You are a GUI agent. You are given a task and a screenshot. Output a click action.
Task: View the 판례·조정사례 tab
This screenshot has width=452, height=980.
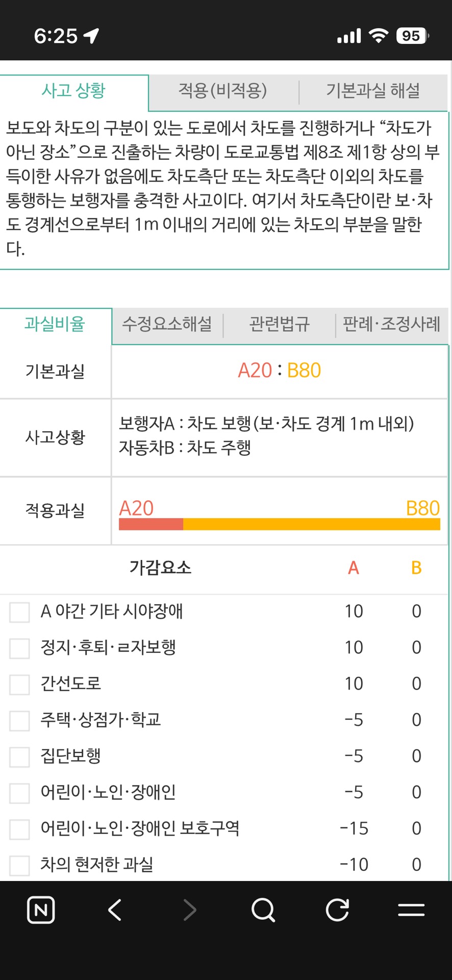(x=391, y=324)
